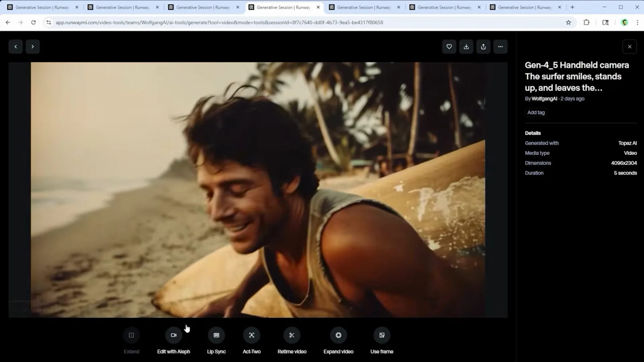Switch to last Generative Session tab
The width and height of the screenshot is (644, 362).
[525, 7]
